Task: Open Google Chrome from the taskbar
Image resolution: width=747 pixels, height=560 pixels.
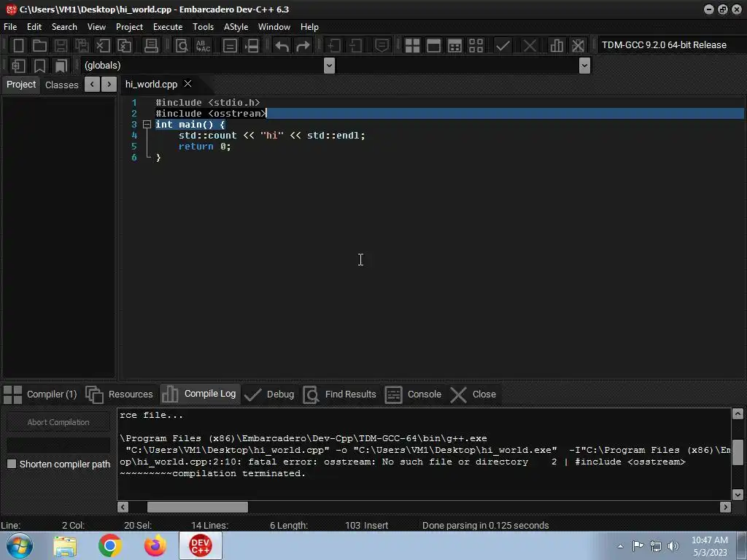Action: 110,545
